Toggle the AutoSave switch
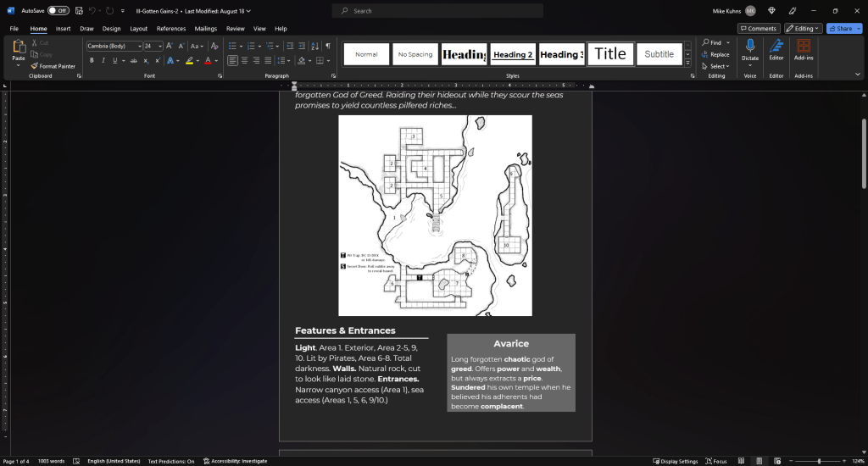This screenshot has height=466, width=868. [x=58, y=11]
